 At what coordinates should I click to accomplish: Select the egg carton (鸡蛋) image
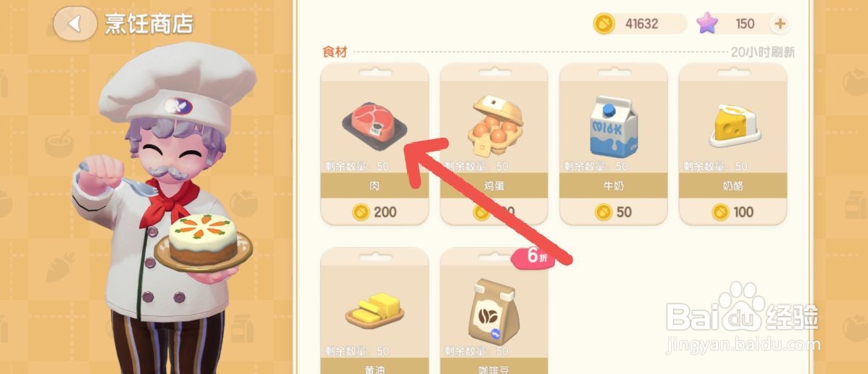coord(495,122)
